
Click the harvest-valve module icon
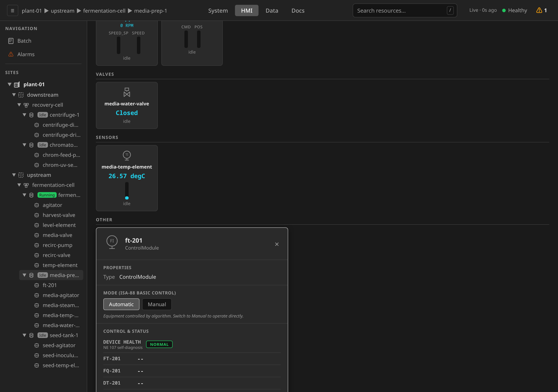pyautogui.click(x=37, y=215)
